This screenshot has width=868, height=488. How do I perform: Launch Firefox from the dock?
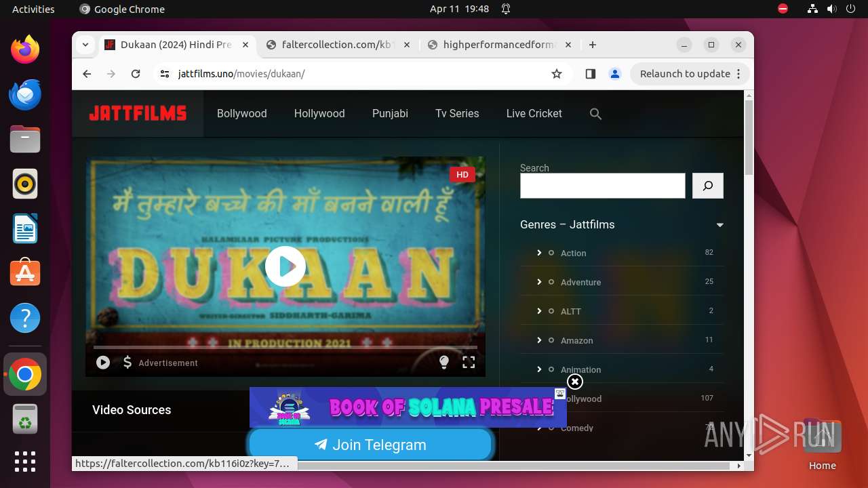click(x=25, y=49)
